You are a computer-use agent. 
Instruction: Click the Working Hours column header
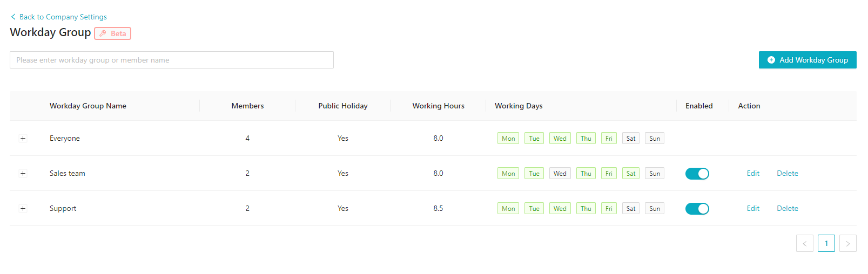point(438,106)
